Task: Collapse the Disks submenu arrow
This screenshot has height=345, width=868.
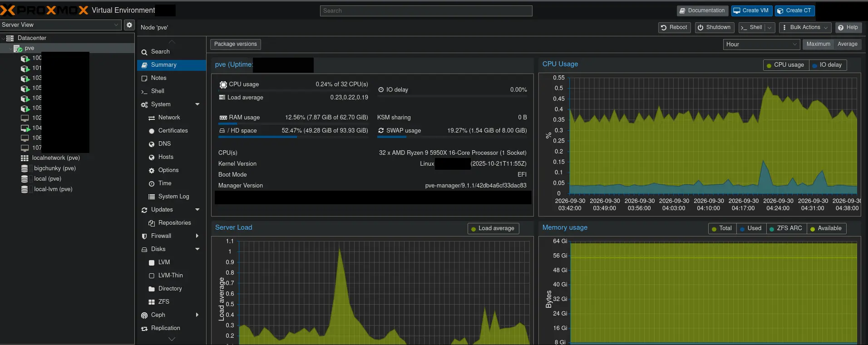Action: point(197,249)
